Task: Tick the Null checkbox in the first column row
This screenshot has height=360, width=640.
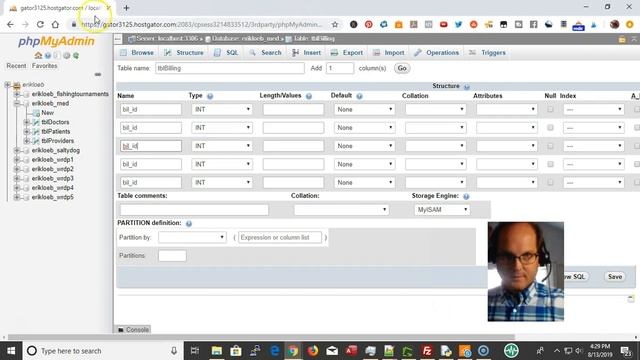Action: [550, 109]
